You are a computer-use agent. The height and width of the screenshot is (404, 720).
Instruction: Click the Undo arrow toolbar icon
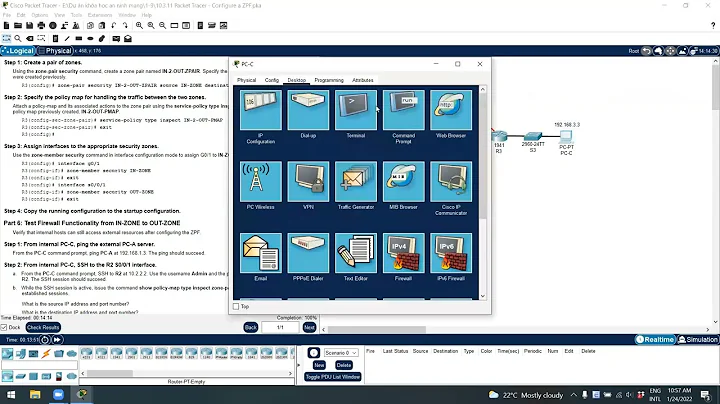pyautogui.click(x=113, y=26)
